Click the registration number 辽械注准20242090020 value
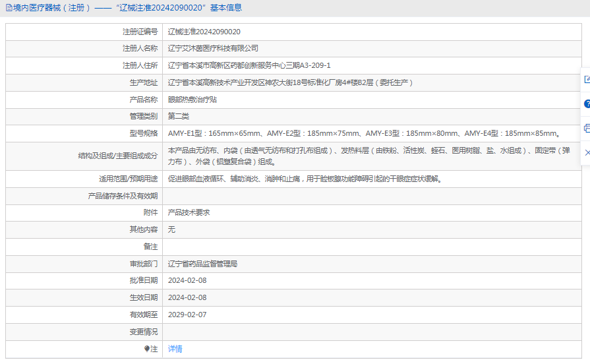 click(x=204, y=32)
